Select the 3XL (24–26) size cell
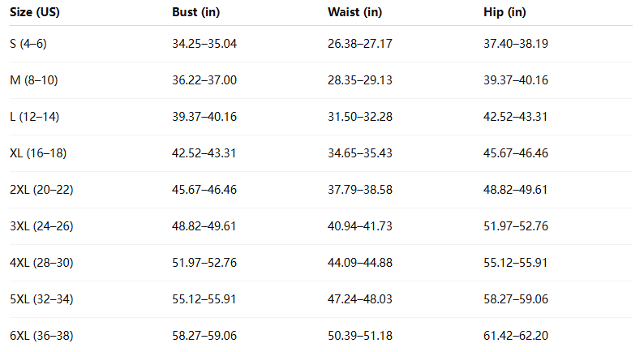The image size is (644, 352). (x=41, y=226)
